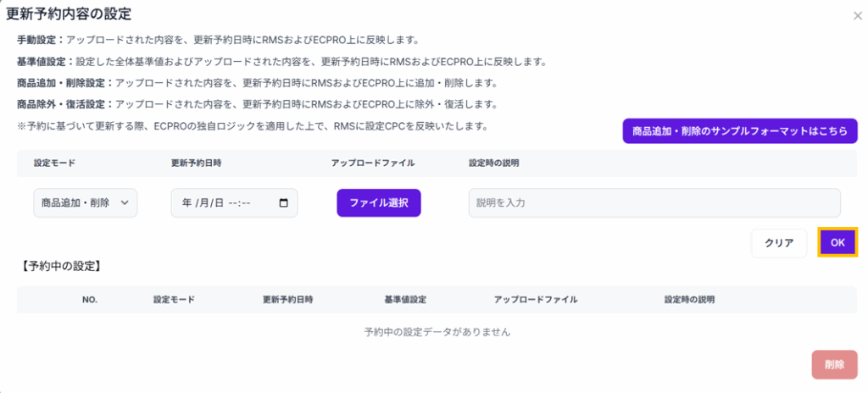The height and width of the screenshot is (393, 868).
Task: Click 設定時の説明 column header in reservations table
Action: (x=689, y=300)
